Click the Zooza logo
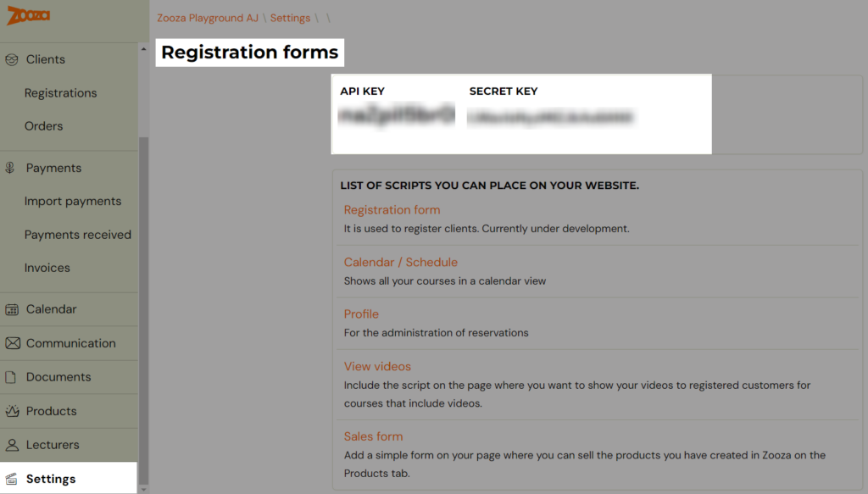Viewport: 868px width, 494px height. 28,15
